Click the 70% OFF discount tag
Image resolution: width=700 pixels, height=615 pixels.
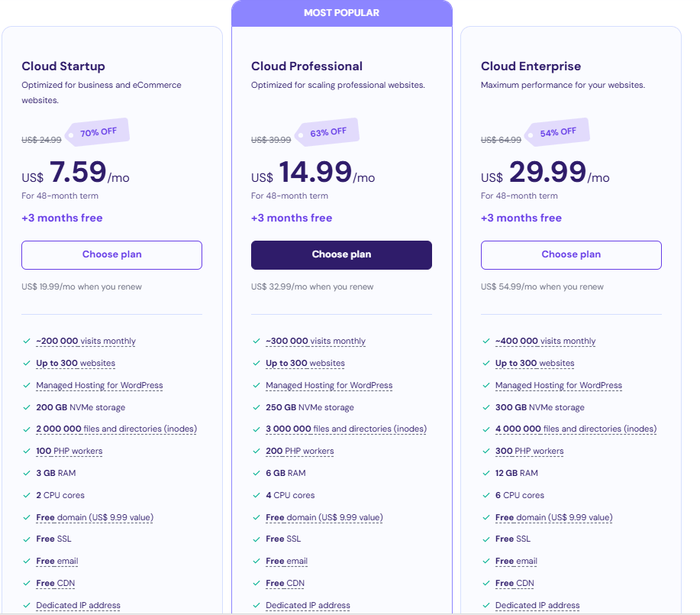[98, 132]
